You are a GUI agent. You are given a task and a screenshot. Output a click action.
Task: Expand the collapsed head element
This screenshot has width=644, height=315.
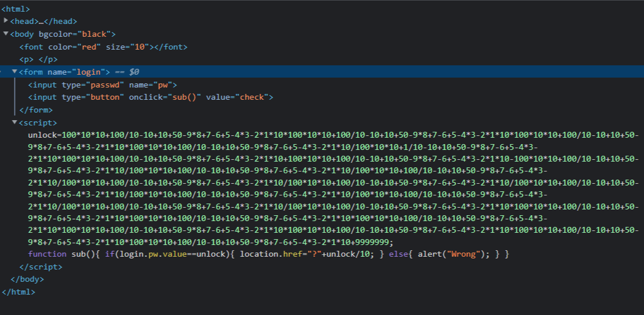click(6, 20)
